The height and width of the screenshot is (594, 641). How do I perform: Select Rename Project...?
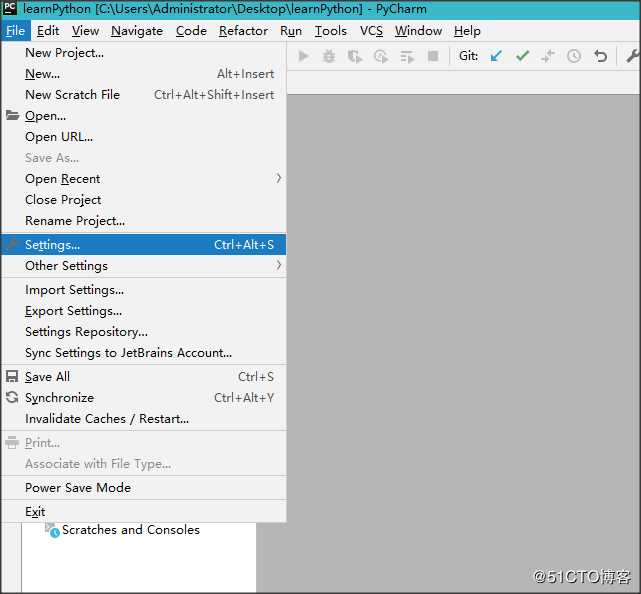[144, 221]
